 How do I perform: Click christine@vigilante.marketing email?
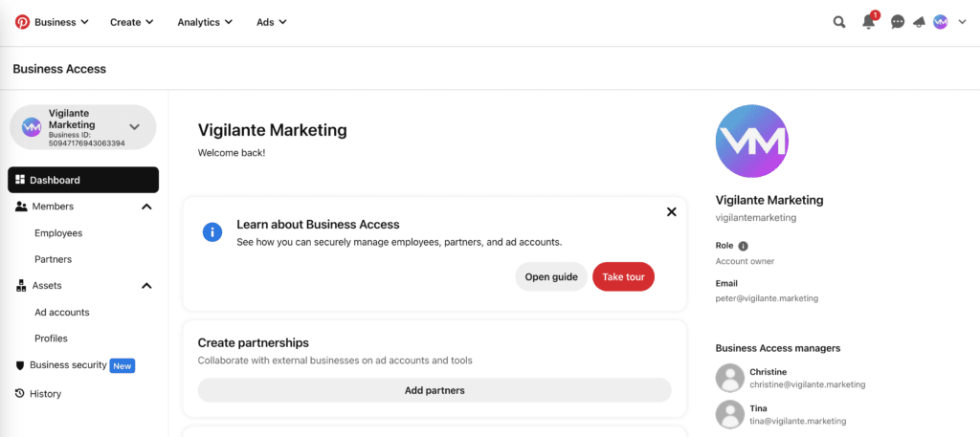808,384
